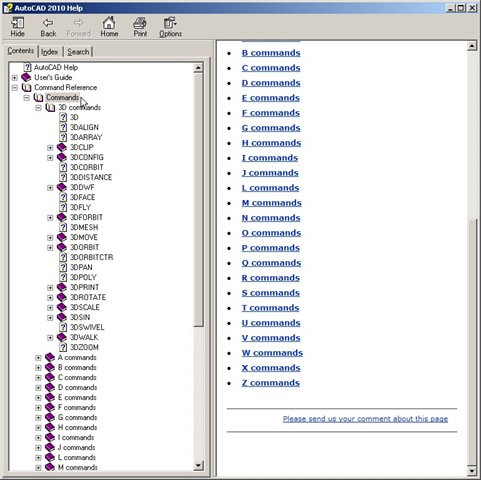
Task: Switch to the Search tab
Action: pyautogui.click(x=78, y=52)
